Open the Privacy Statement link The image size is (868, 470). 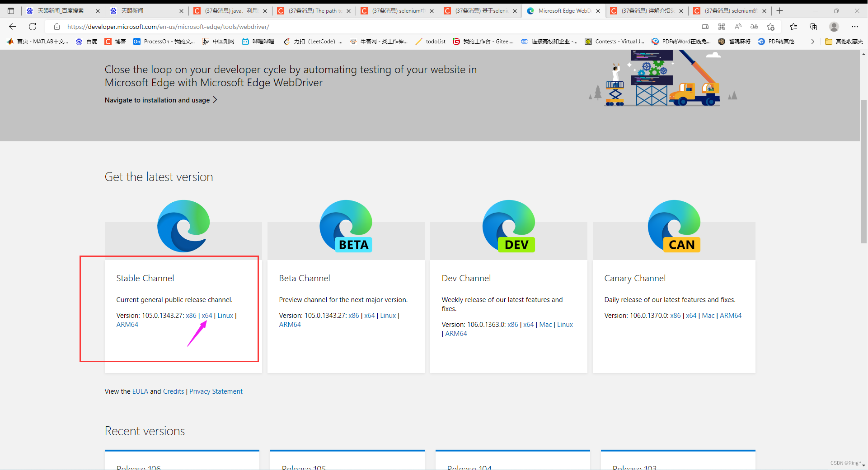click(x=216, y=391)
